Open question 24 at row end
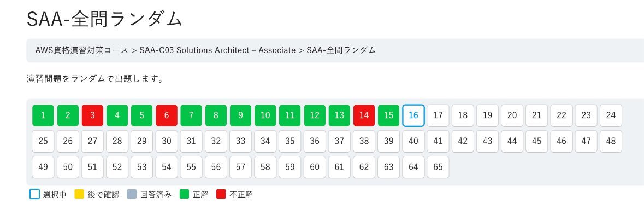 coord(611,115)
